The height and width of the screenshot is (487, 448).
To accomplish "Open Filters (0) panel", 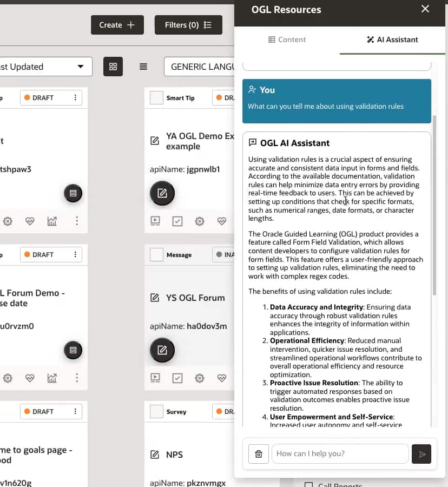I will [x=188, y=25].
